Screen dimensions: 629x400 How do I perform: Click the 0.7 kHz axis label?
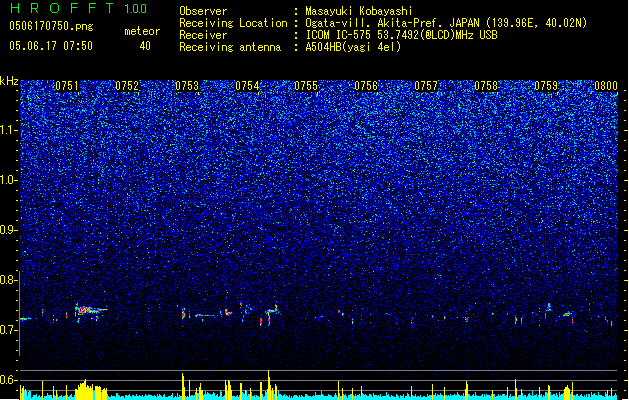(9, 330)
